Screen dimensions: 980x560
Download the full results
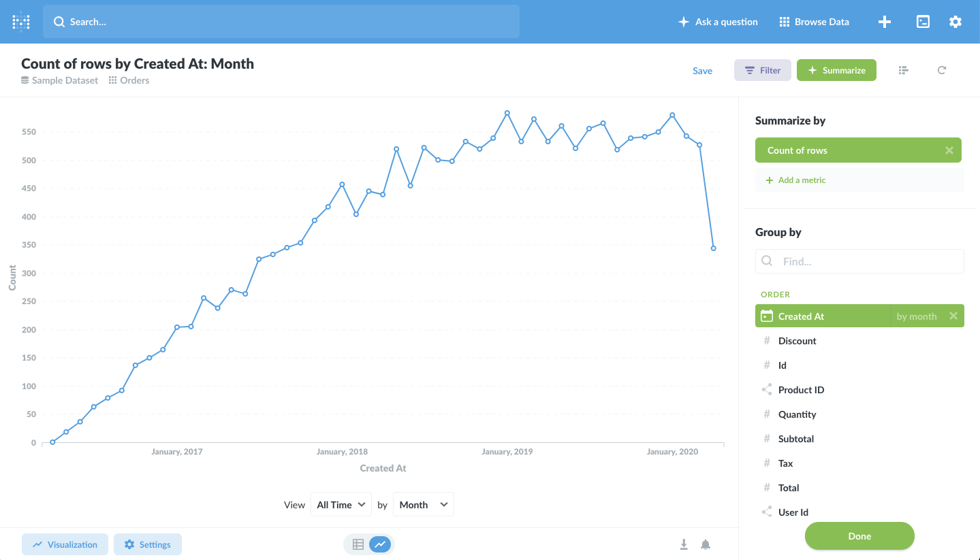684,544
